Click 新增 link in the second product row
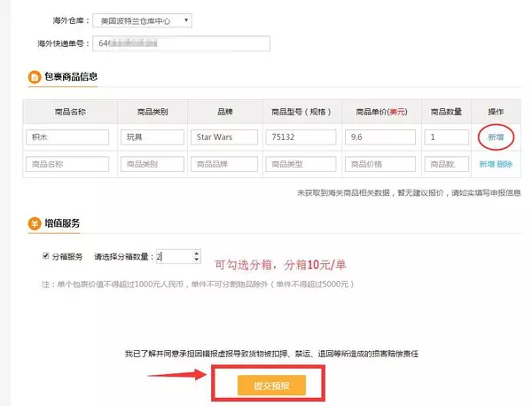 (487, 164)
